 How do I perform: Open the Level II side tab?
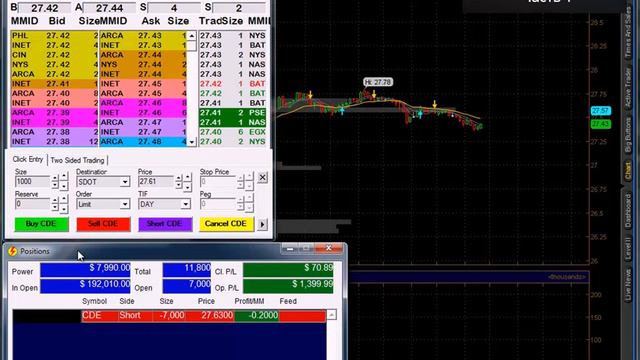point(628,249)
